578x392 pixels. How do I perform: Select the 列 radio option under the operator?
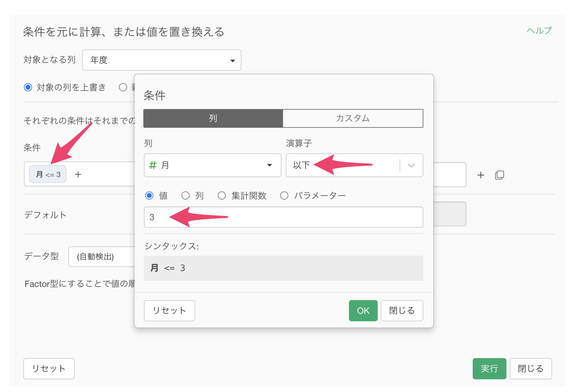pos(186,196)
